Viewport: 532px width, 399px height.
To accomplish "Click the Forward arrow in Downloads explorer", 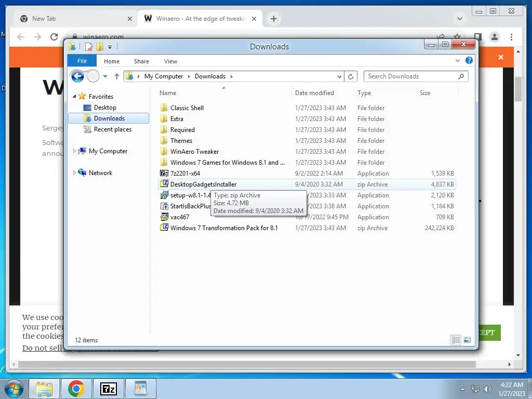I will point(93,76).
